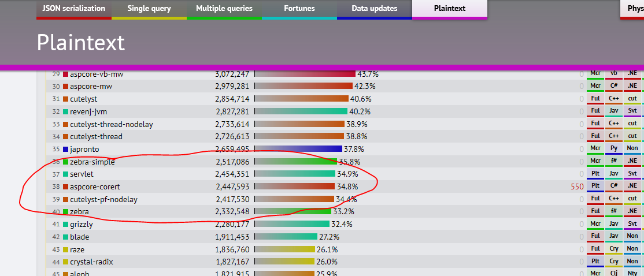Click the 2,517,086 result value
The image size is (644, 276).
coord(232,162)
